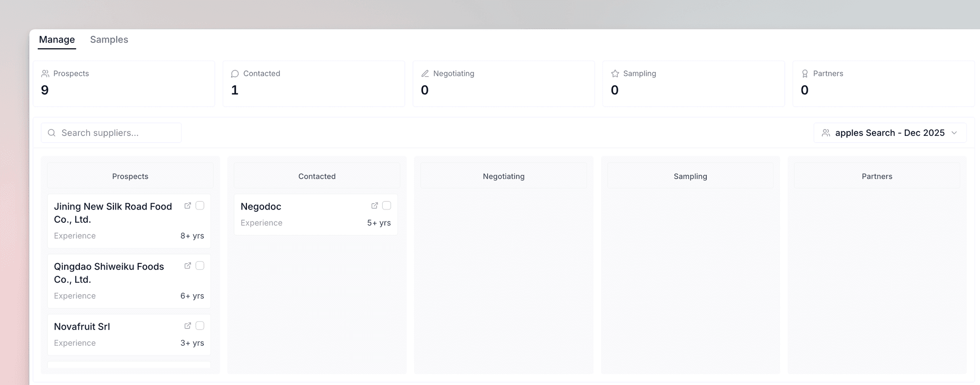Toggle the Negodoc card checkbox

387,206
